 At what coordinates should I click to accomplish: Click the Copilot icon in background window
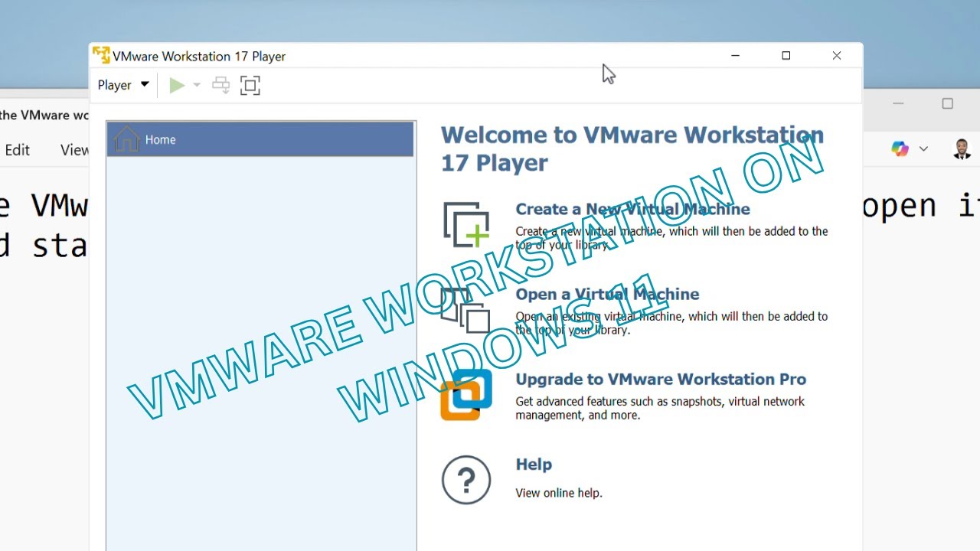(900, 149)
